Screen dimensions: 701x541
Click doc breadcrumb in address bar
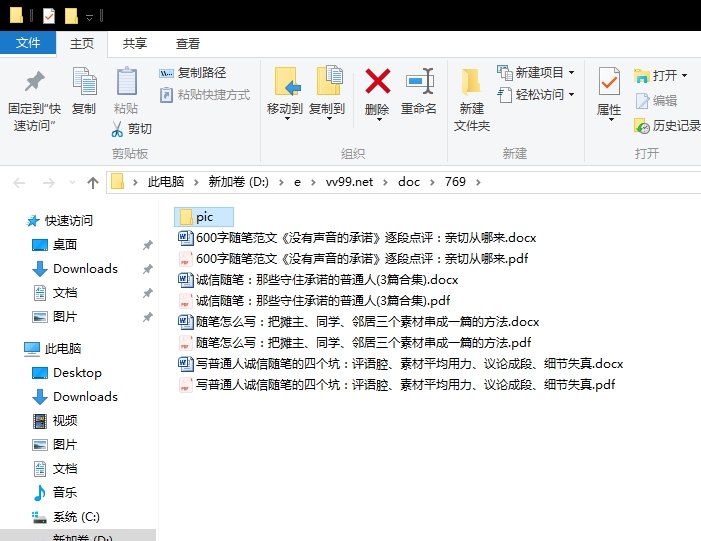409,182
